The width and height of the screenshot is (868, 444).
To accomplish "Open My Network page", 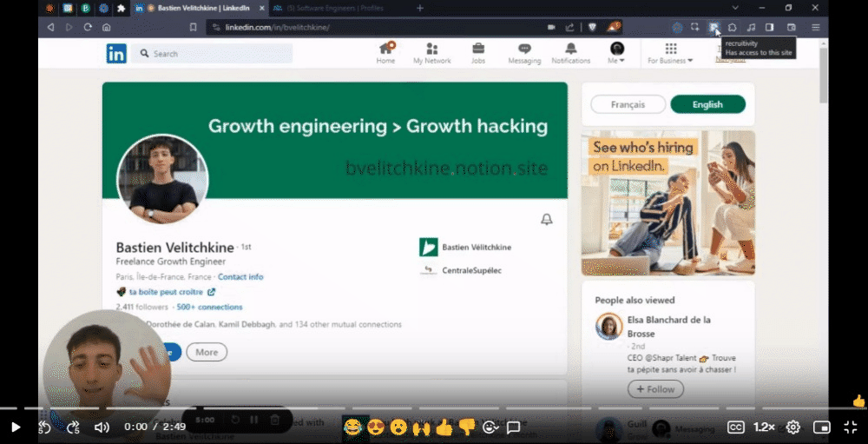I will [x=431, y=53].
